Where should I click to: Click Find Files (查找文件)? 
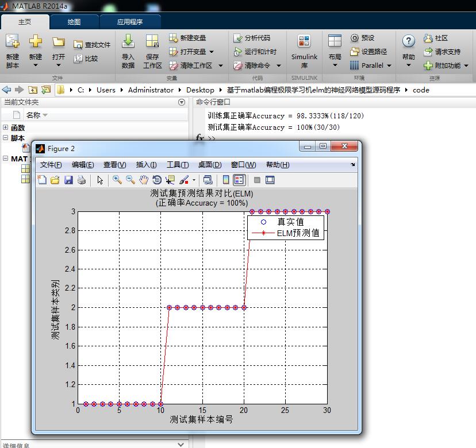click(x=92, y=45)
